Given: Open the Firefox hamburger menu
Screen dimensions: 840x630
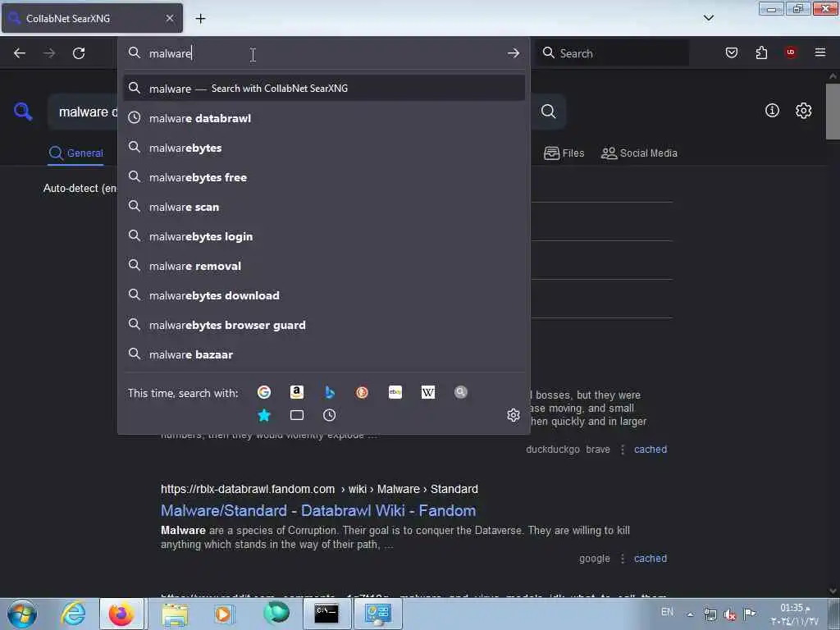Looking at the screenshot, I should [820, 52].
